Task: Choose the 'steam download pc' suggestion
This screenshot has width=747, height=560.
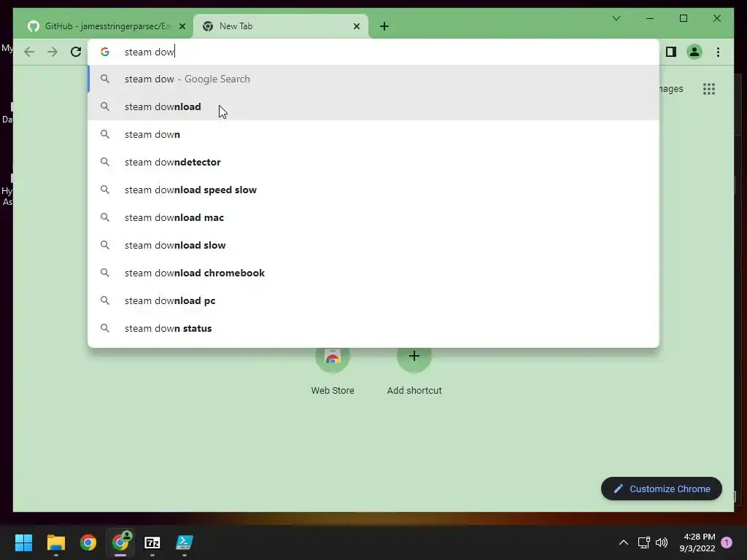Action: point(373,300)
